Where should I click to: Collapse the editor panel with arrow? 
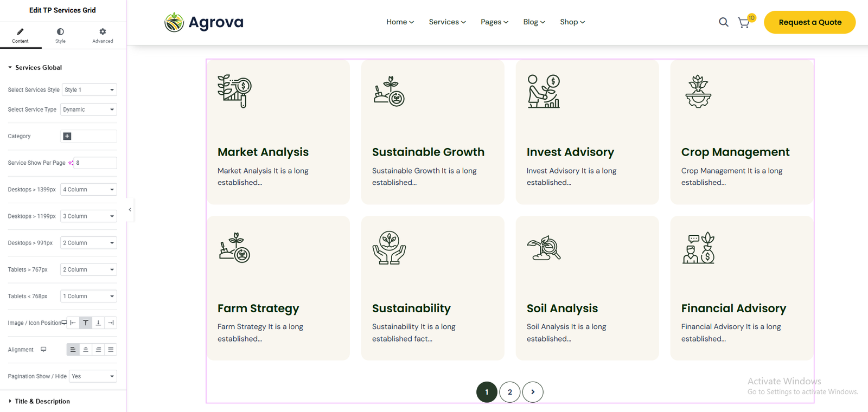(130, 209)
